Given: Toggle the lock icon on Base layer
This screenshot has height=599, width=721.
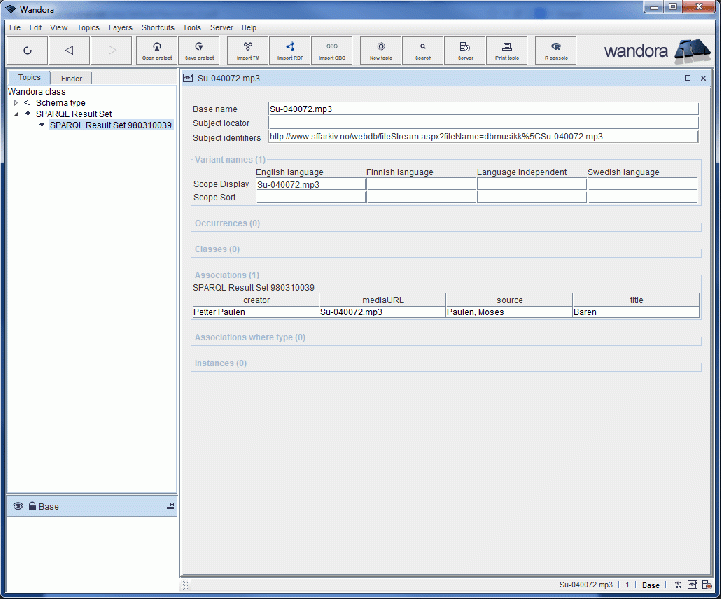Looking at the screenshot, I should (32, 507).
